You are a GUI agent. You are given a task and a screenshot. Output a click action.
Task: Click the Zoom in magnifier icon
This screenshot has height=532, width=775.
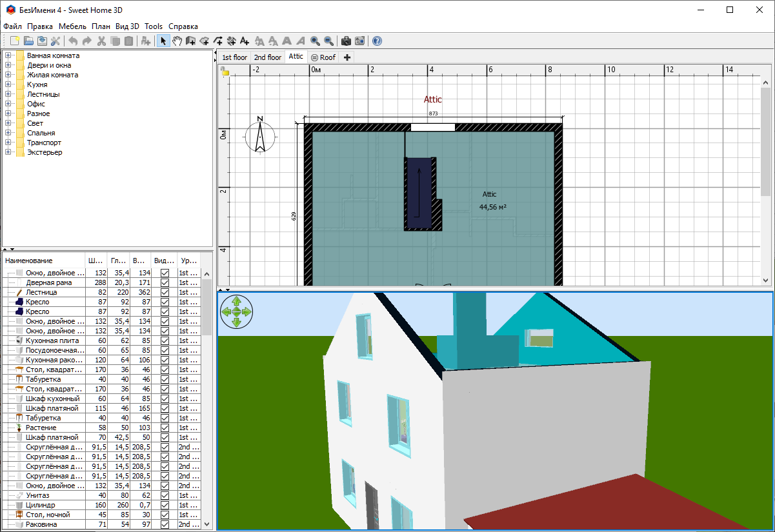pyautogui.click(x=315, y=41)
